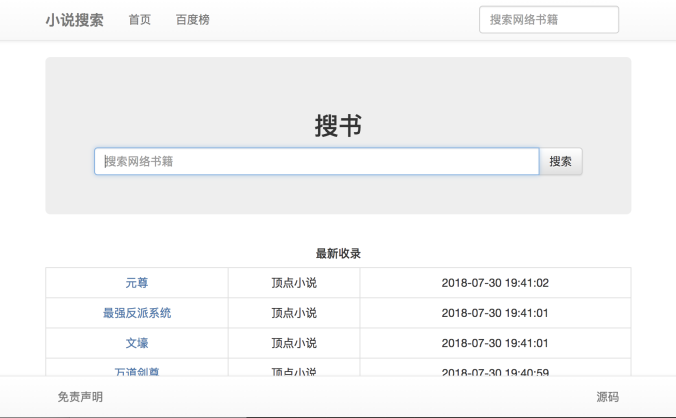Click the 搜书 heading
676x418 pixels.
click(x=338, y=126)
